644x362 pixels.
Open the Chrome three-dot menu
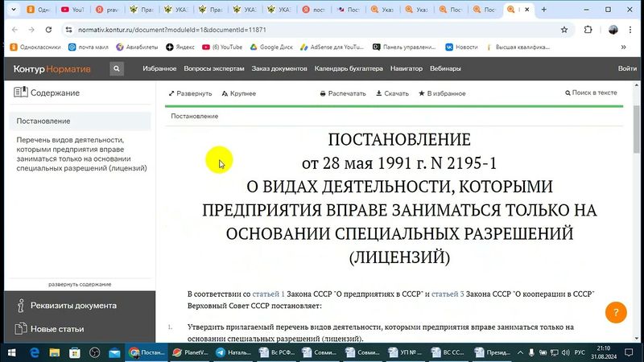[630, 30]
